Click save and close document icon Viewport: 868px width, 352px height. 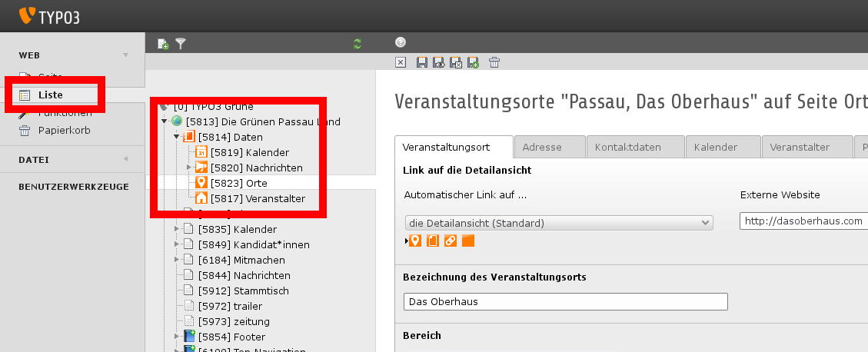pos(455,62)
